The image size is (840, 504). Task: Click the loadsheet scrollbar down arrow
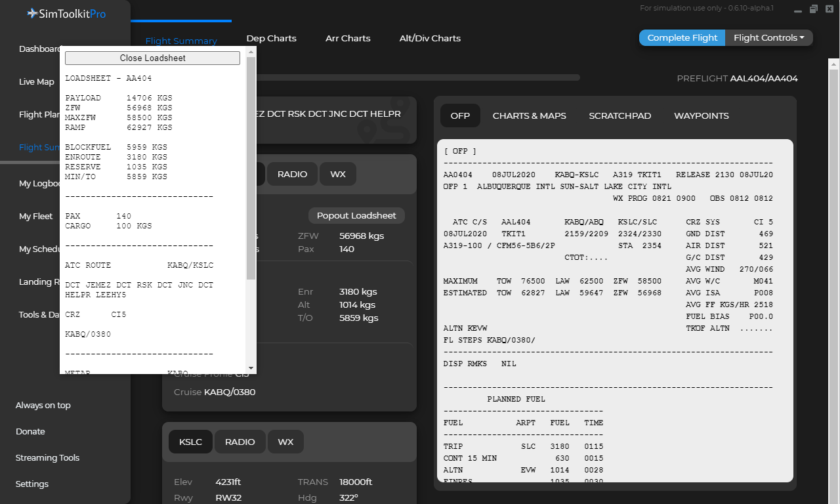(251, 368)
